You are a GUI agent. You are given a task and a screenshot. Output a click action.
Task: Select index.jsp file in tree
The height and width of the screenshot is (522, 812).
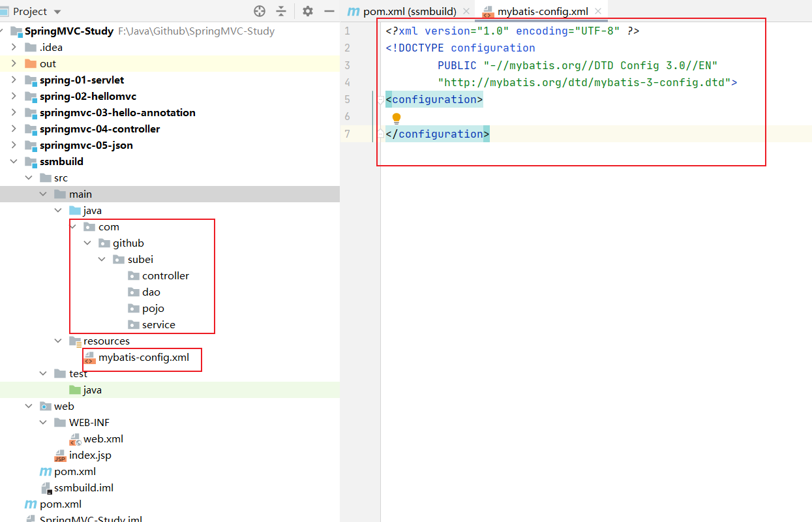click(x=90, y=455)
